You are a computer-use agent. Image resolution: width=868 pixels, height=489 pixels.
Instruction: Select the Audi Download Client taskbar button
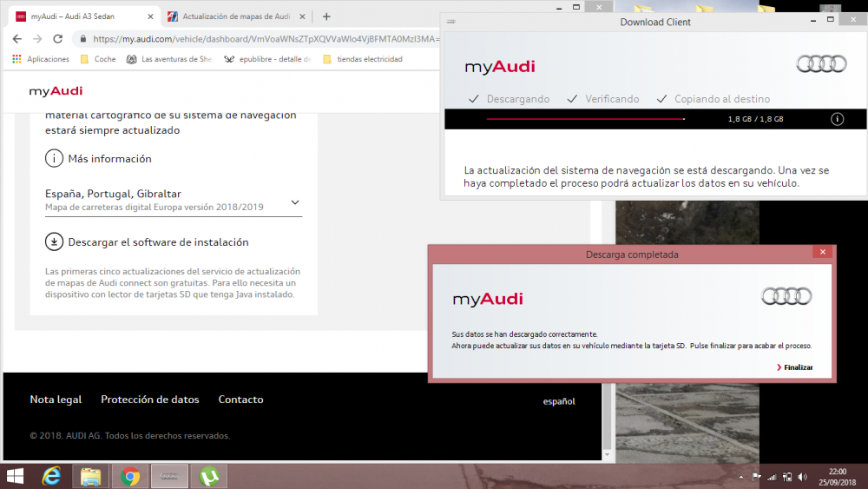[x=169, y=476]
